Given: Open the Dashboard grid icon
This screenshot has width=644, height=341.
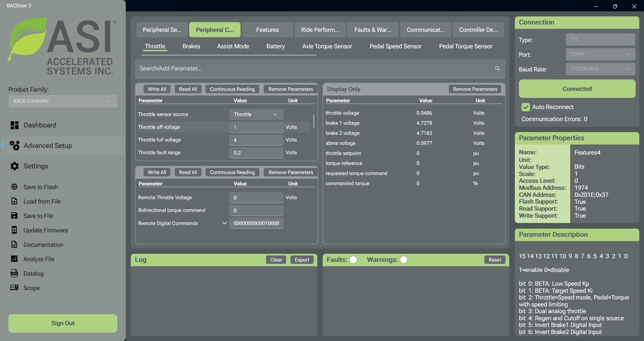Looking at the screenshot, I should pyautogui.click(x=14, y=125).
